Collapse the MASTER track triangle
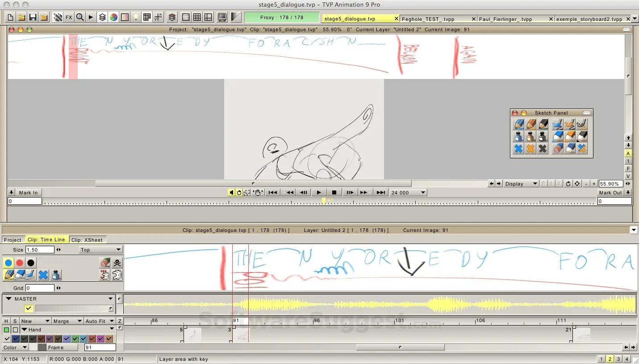Viewport: 639px width, 364px height. 8,299
